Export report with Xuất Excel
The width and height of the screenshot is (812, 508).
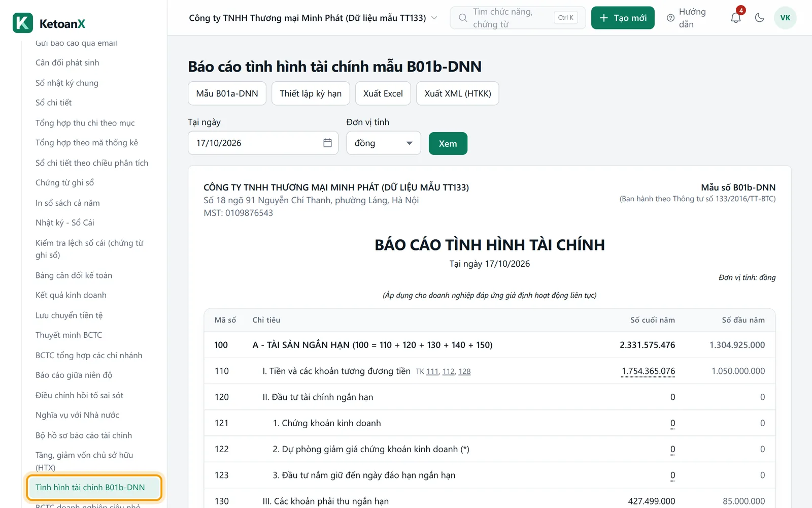click(x=383, y=93)
